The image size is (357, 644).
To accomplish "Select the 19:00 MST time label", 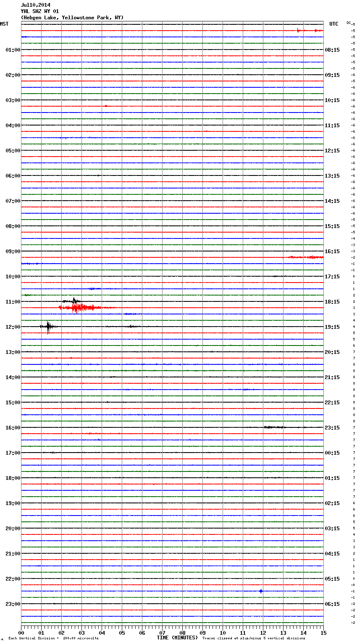I will (x=13, y=503).
